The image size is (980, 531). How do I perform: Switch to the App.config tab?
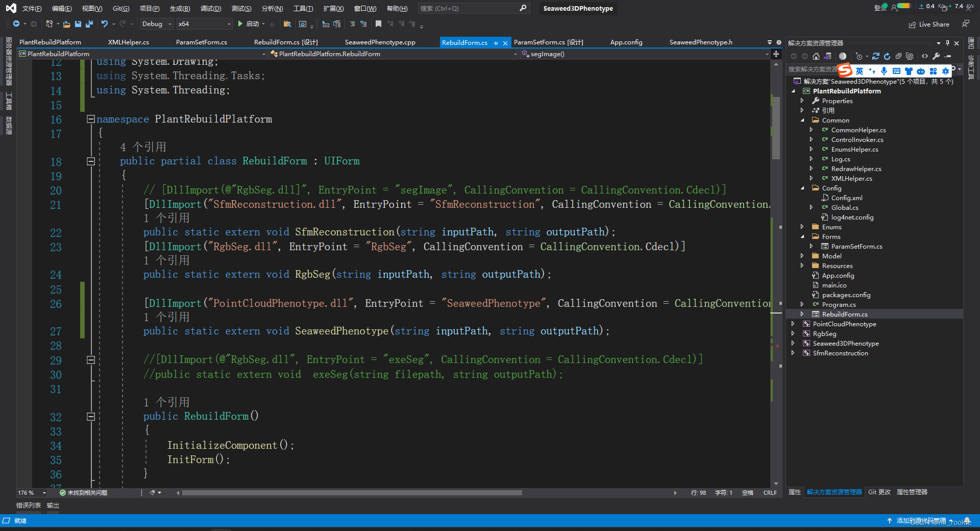626,42
